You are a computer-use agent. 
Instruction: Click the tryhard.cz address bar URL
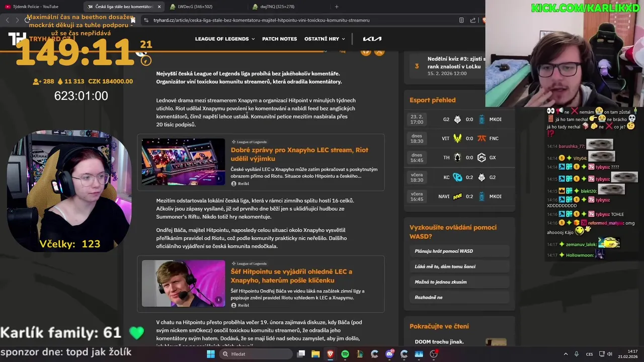262,20
